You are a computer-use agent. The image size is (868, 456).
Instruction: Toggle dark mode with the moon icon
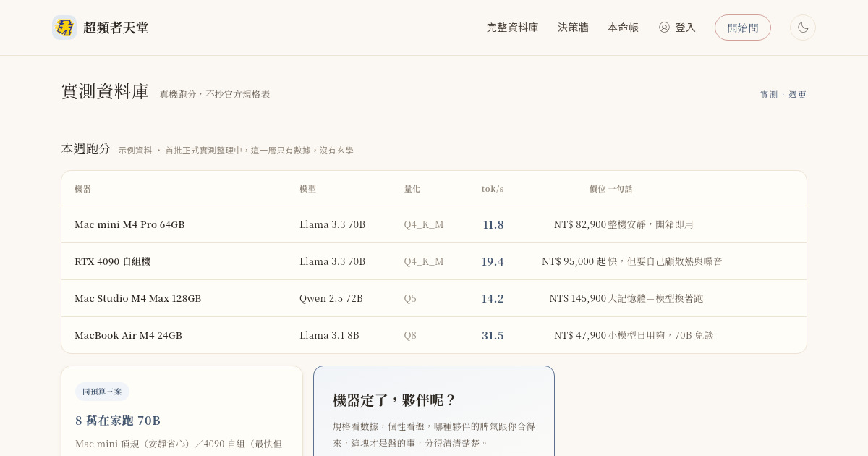pos(803,28)
